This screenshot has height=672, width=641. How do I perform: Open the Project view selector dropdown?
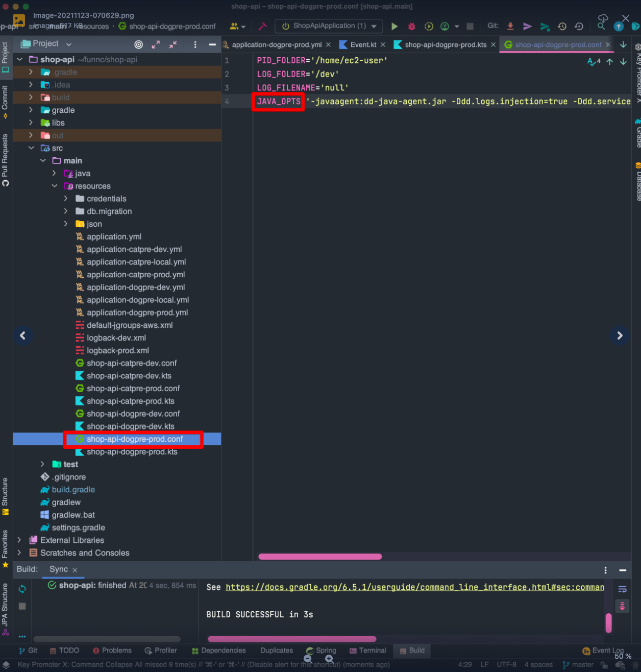pyautogui.click(x=46, y=44)
